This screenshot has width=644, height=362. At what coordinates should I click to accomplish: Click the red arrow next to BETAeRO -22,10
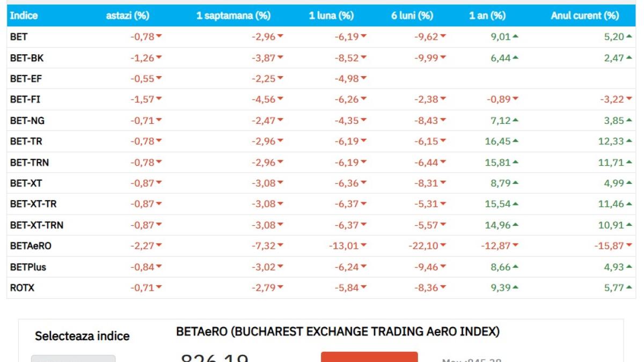point(443,246)
